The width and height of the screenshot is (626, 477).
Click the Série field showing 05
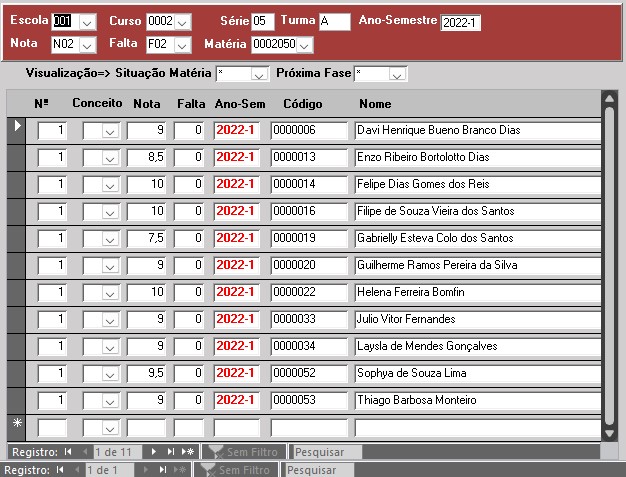pos(263,22)
